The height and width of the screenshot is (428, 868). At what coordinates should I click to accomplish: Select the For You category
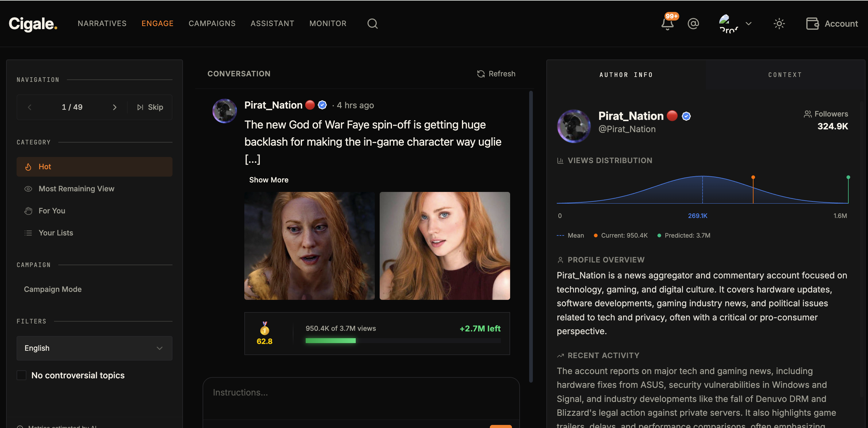[94, 211]
